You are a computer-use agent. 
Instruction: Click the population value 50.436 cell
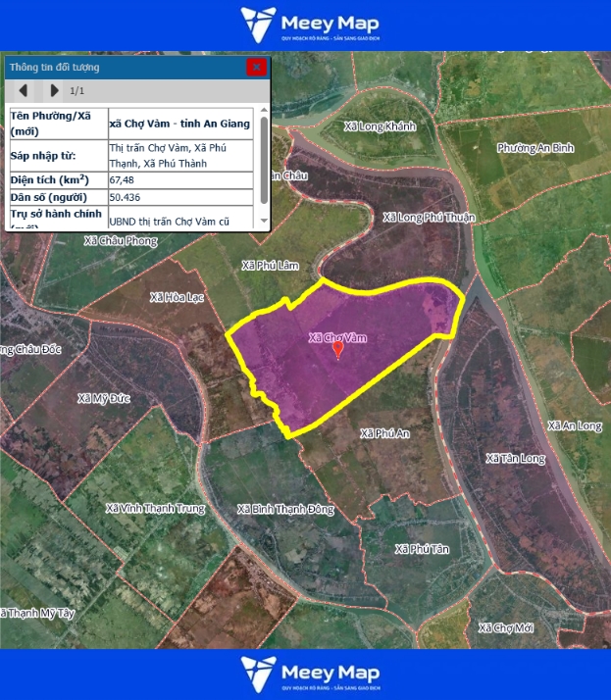point(179,198)
